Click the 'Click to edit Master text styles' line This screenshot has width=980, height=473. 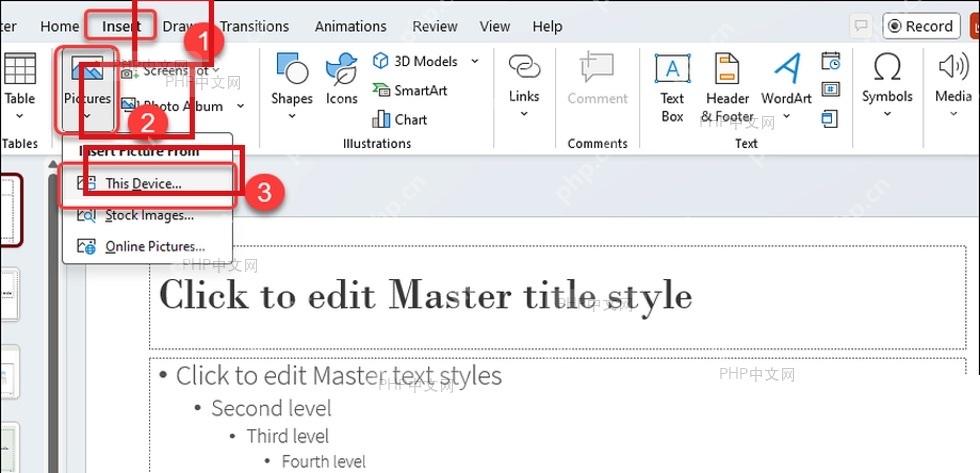point(338,376)
